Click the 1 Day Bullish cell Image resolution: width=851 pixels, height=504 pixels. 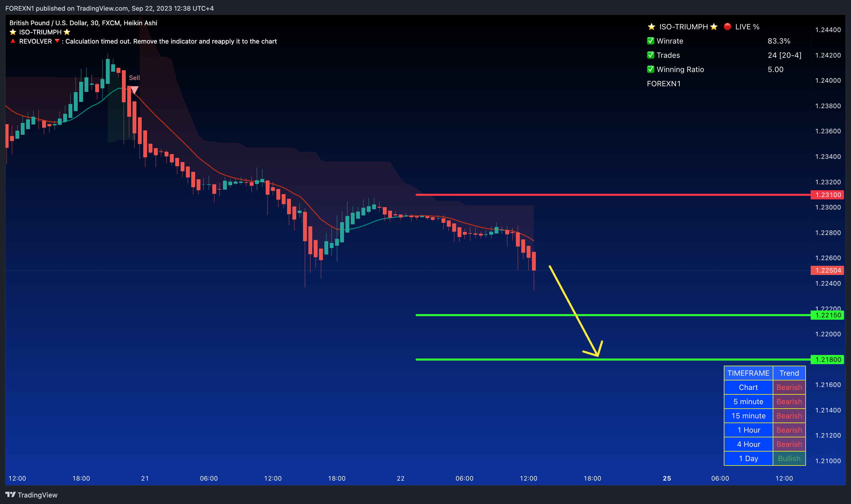[x=789, y=458]
